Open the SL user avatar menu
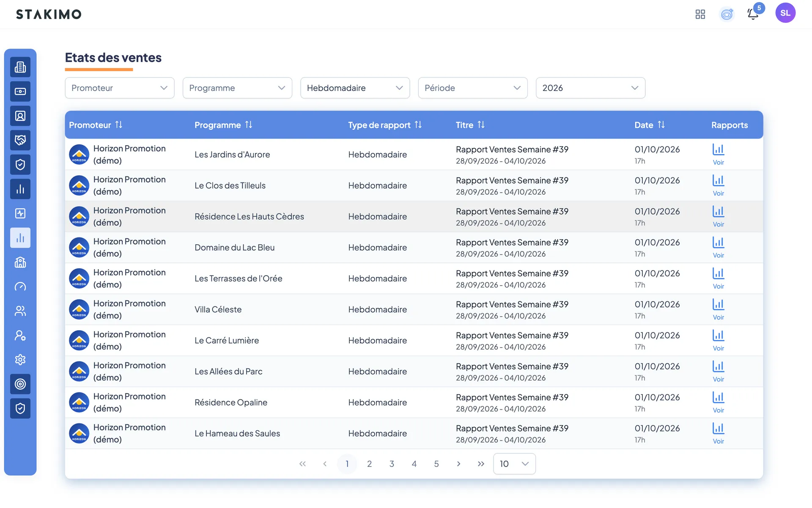The image size is (812, 508). pyautogui.click(x=785, y=13)
